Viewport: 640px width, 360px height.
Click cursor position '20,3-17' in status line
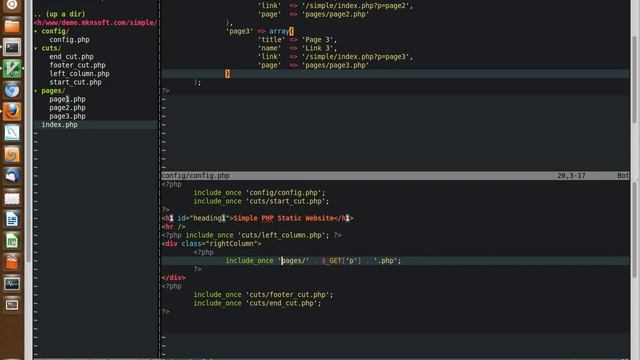pyautogui.click(x=571, y=176)
